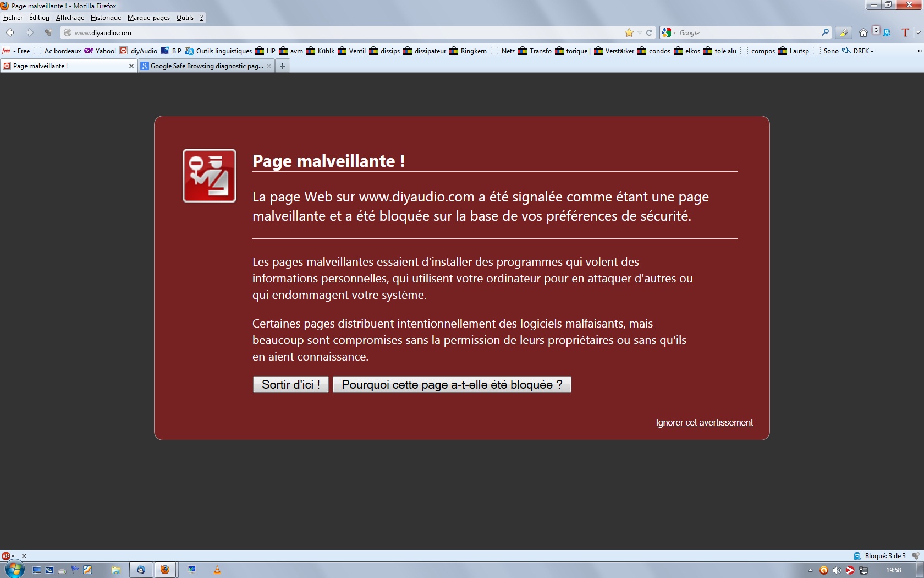Open the ? help menu
Viewport: 924px width, 578px height.
tap(201, 18)
